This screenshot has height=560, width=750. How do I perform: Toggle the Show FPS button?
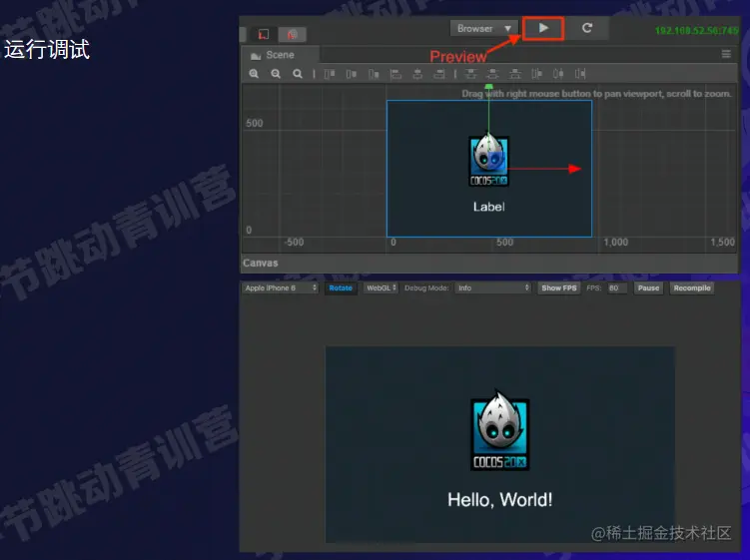point(558,287)
